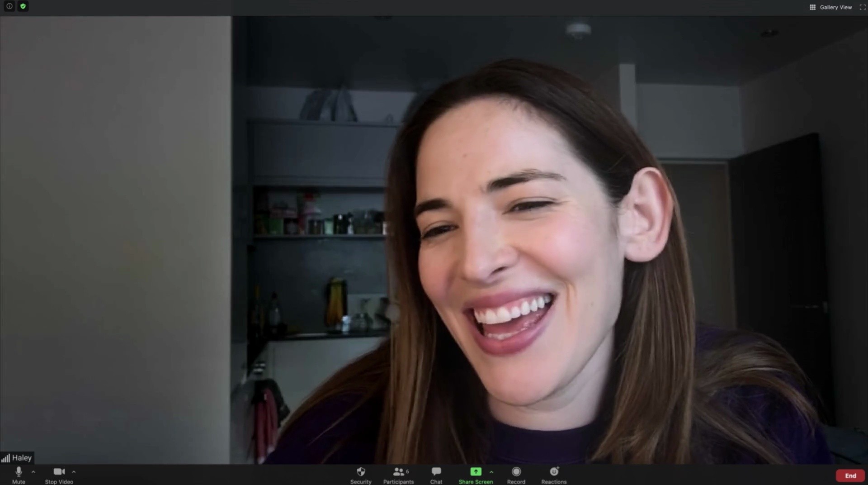Open video options arrow beside Stop Video
868x485 pixels.
[74, 472]
